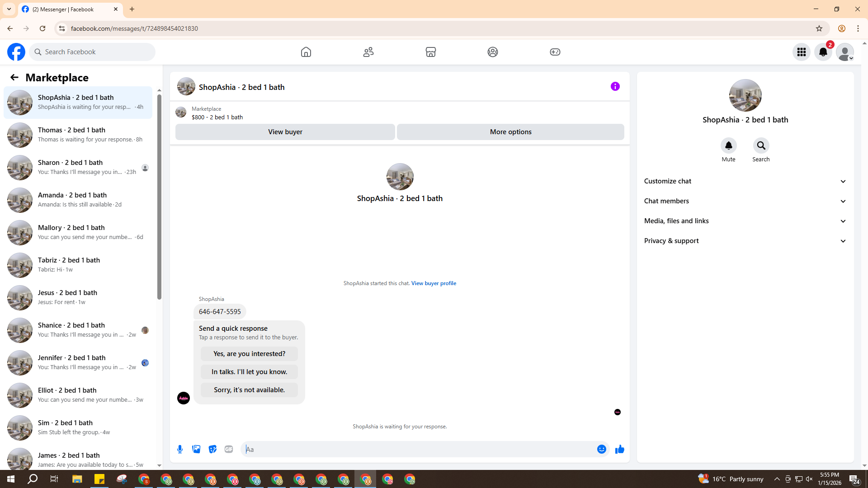Open Facebook notifications bell
Image resolution: width=868 pixels, height=488 pixels.
click(x=823, y=52)
